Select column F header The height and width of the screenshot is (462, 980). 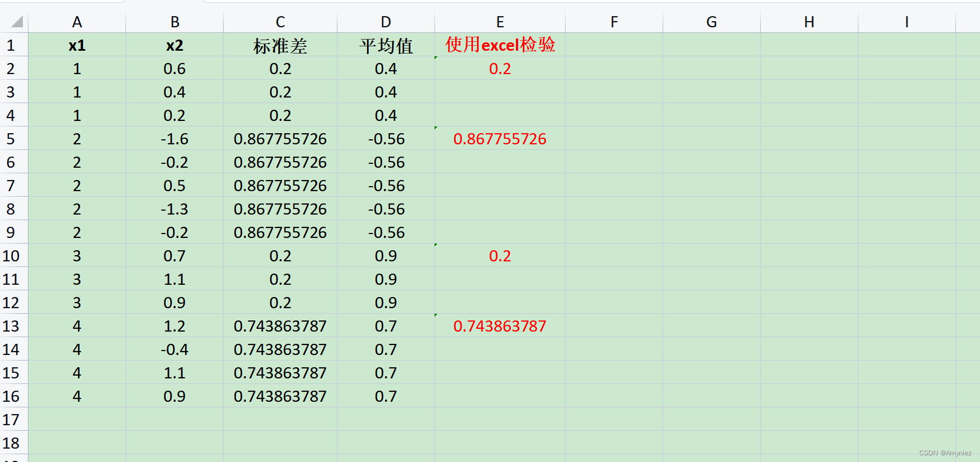click(614, 22)
